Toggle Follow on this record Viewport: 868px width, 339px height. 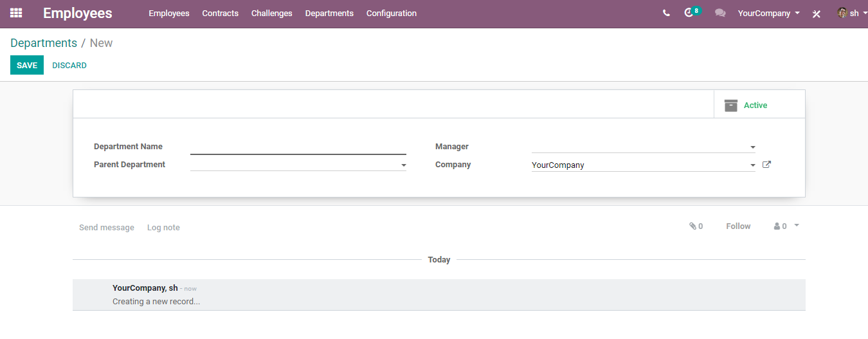click(x=738, y=226)
